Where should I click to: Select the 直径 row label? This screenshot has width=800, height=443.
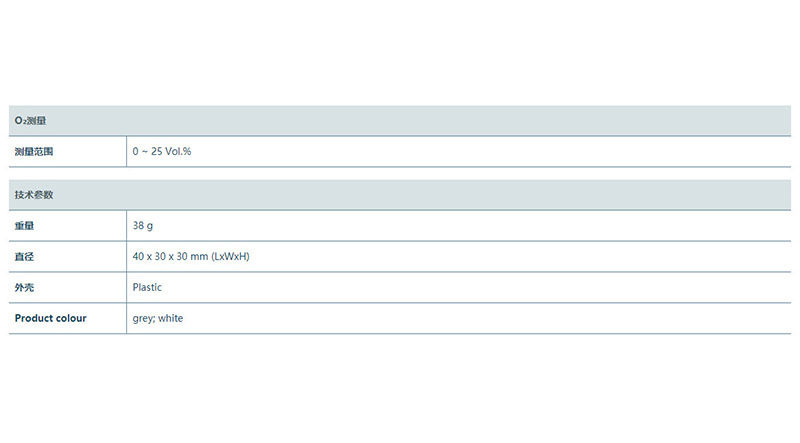coord(24,257)
